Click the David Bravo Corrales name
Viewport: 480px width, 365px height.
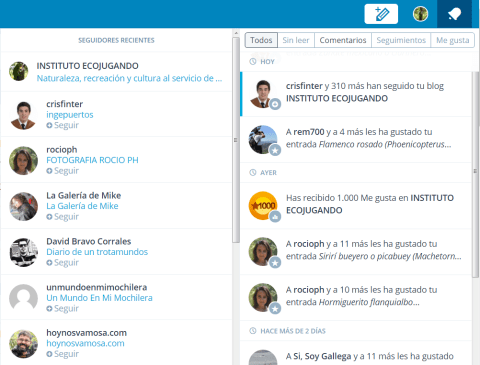(x=89, y=241)
